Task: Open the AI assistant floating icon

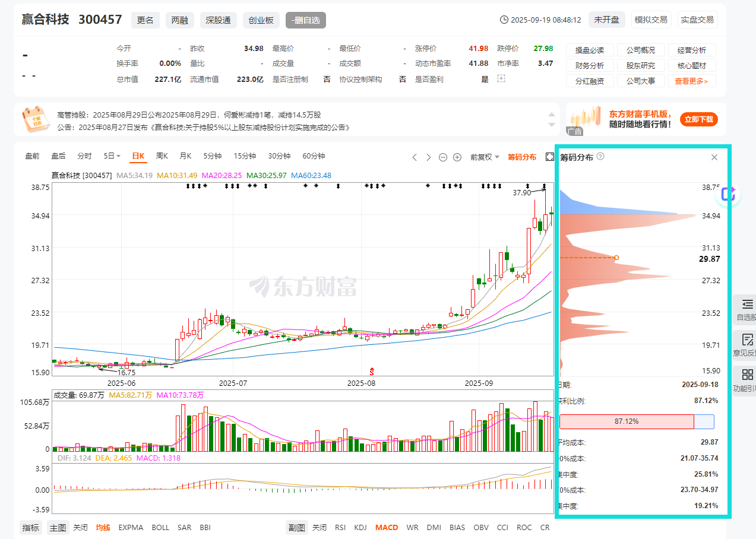Action: pyautogui.click(x=729, y=194)
